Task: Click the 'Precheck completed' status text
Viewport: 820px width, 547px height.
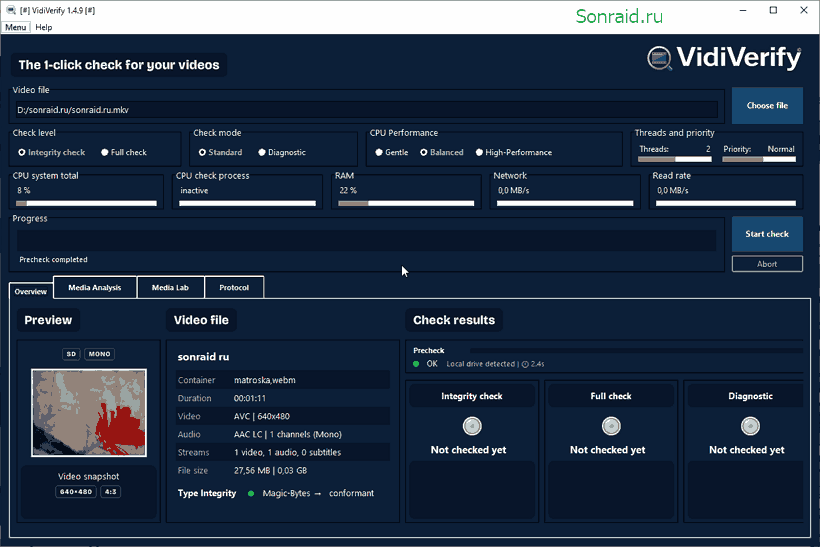Action: click(53, 259)
